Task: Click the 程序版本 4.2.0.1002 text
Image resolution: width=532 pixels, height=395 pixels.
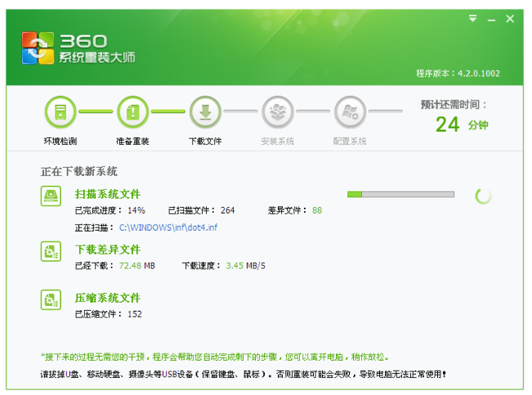Action: pos(458,74)
